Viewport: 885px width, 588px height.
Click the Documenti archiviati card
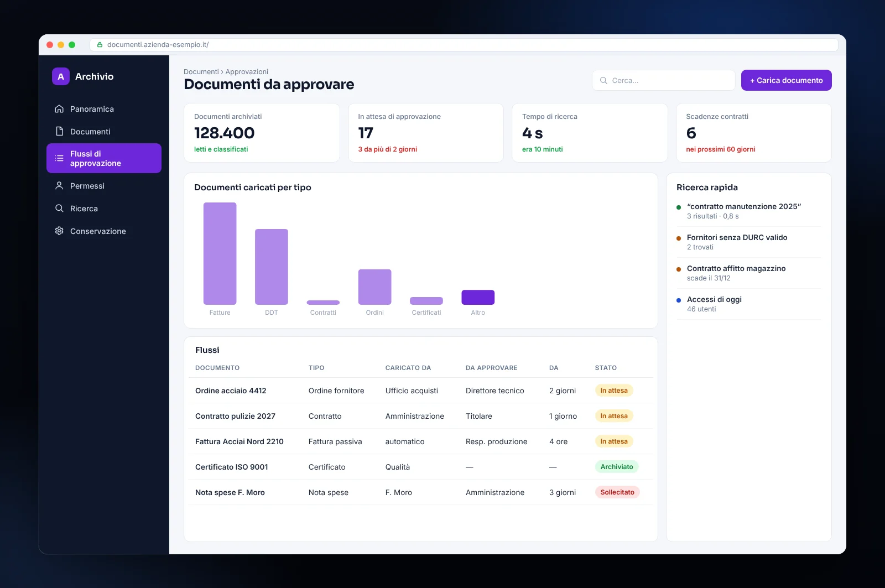tap(262, 133)
